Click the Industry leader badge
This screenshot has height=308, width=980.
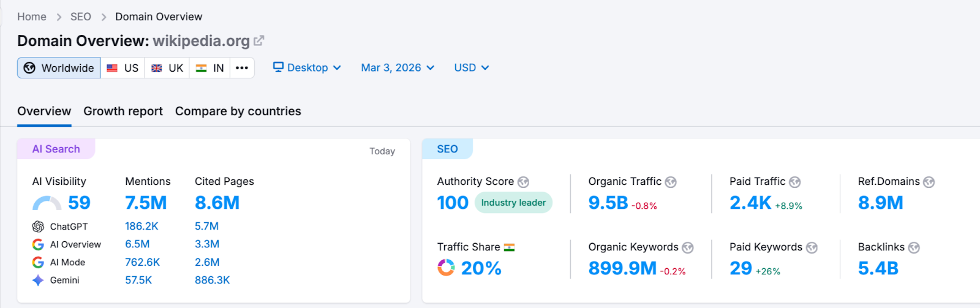513,203
